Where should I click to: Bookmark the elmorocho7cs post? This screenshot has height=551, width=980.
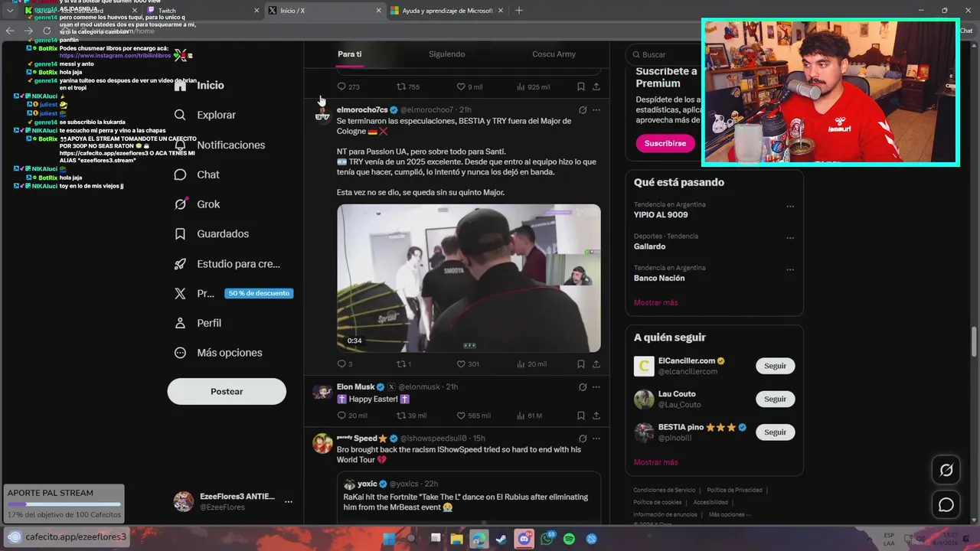(581, 364)
